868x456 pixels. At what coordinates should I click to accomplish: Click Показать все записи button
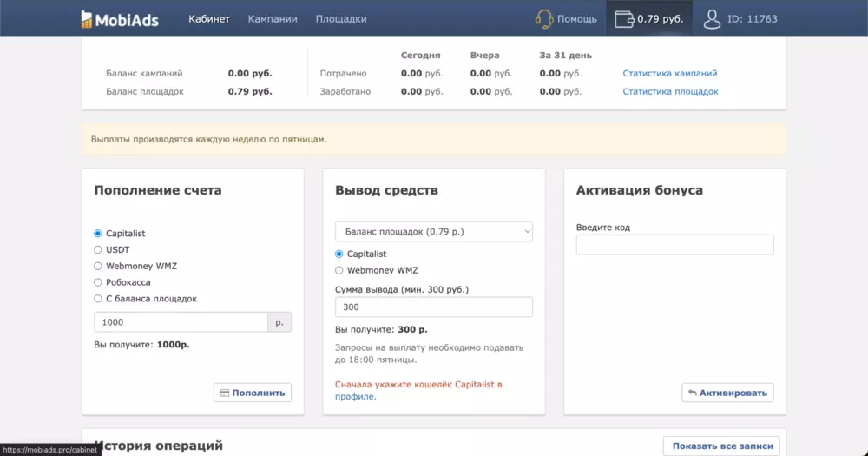coord(722,446)
